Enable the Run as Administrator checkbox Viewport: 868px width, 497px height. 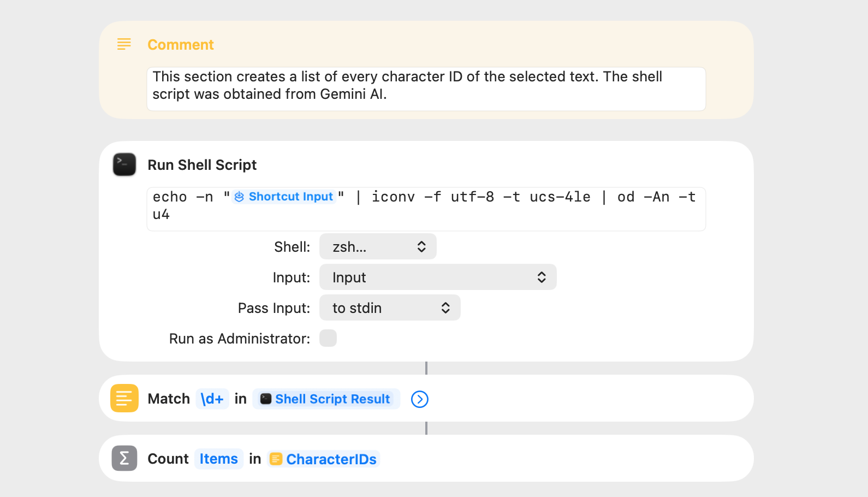pyautogui.click(x=328, y=339)
